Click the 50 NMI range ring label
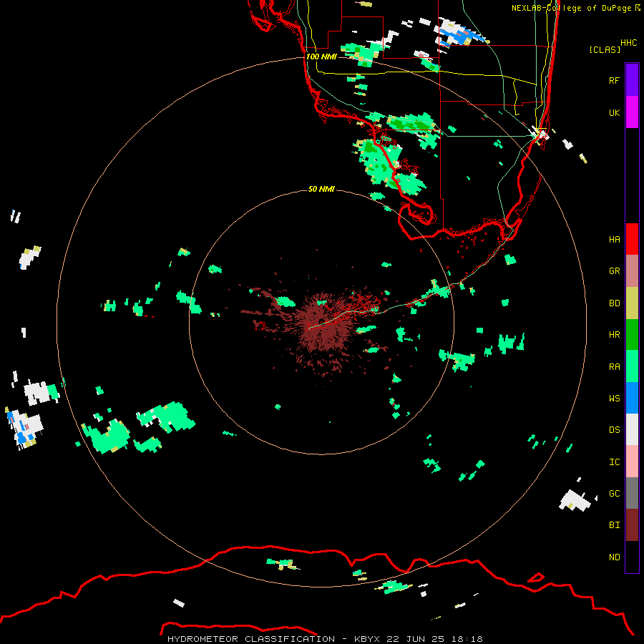This screenshot has height=644, width=644. pyautogui.click(x=321, y=189)
